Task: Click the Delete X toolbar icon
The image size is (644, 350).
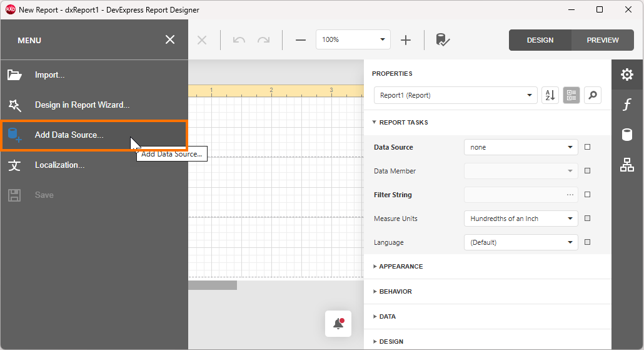Action: tap(202, 40)
